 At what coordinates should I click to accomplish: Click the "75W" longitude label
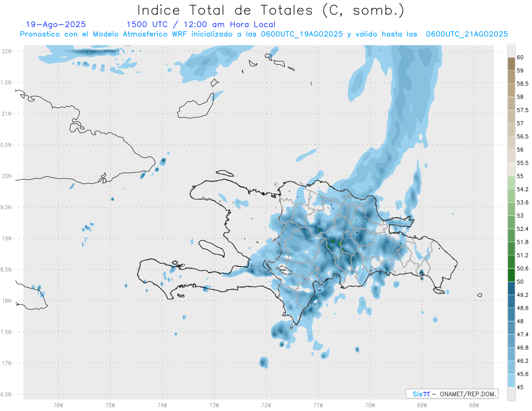[110, 404]
